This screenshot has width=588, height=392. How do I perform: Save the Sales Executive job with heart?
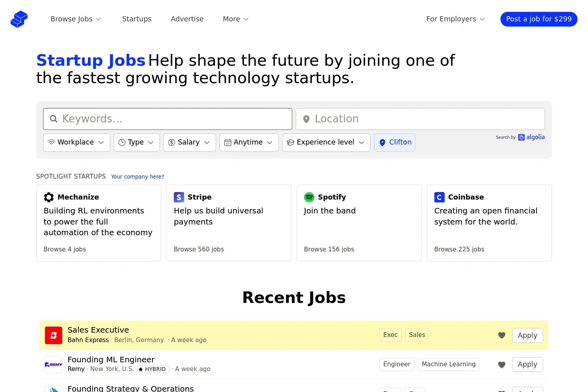502,335
